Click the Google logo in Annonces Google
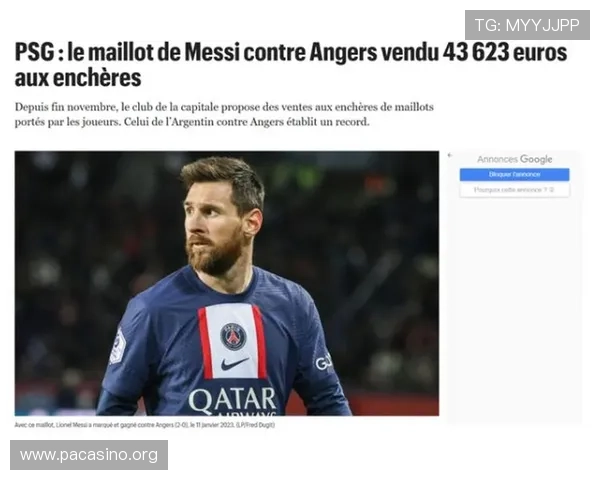This screenshot has height=480, width=600. (x=536, y=159)
